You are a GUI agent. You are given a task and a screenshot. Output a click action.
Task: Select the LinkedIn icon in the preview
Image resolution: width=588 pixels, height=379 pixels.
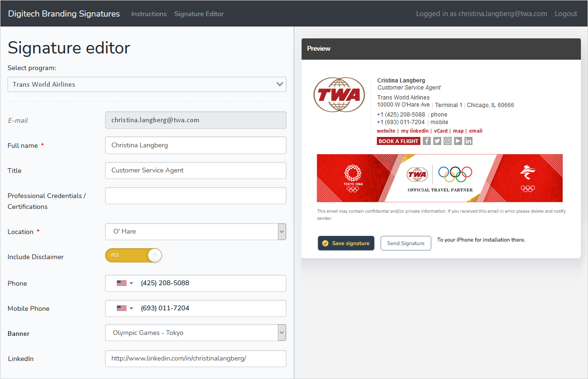[468, 141]
